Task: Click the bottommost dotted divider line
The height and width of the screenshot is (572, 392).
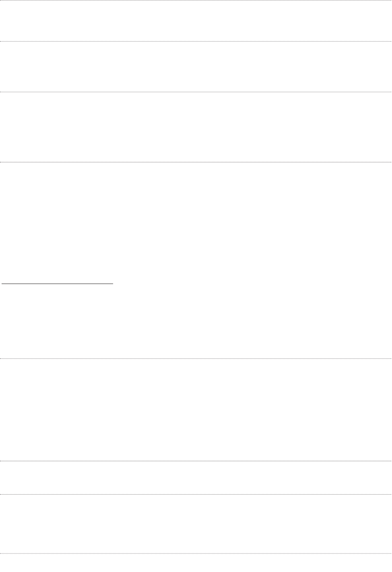Action: click(196, 553)
